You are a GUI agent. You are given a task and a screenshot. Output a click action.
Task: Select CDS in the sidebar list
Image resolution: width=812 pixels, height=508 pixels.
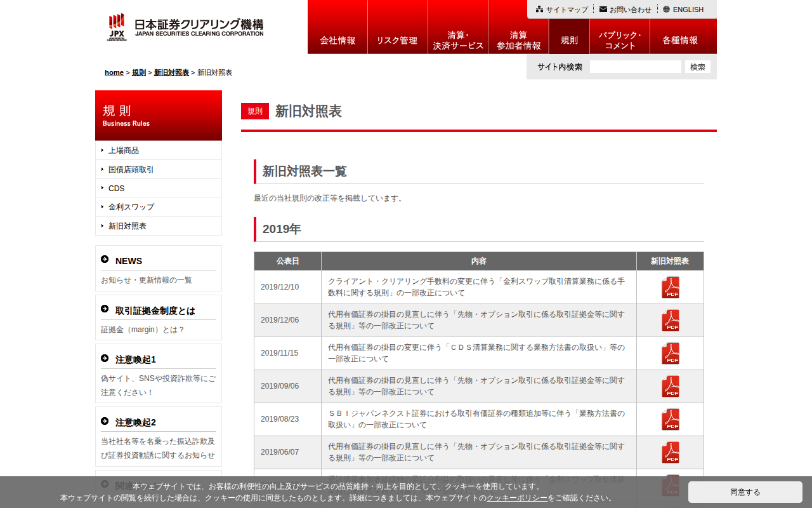[117, 189]
